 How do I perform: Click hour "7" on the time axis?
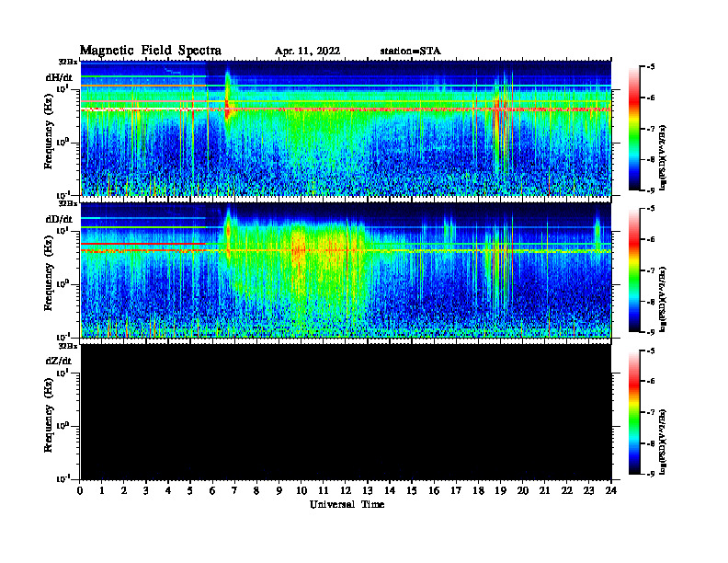pyautogui.click(x=235, y=491)
